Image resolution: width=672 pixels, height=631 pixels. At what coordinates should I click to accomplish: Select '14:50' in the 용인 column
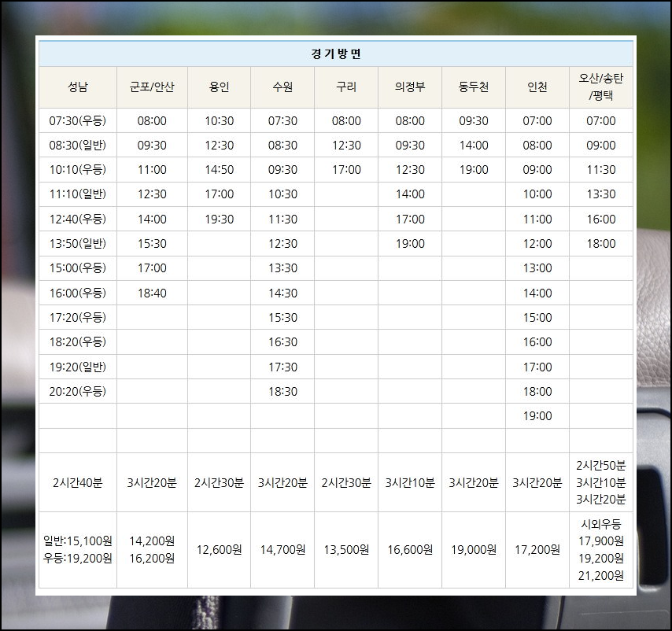coord(219,169)
